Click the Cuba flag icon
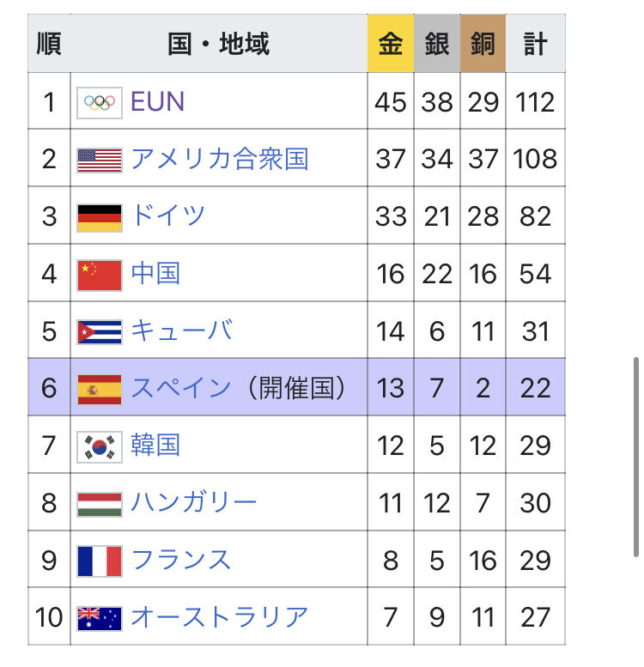 click(100, 331)
